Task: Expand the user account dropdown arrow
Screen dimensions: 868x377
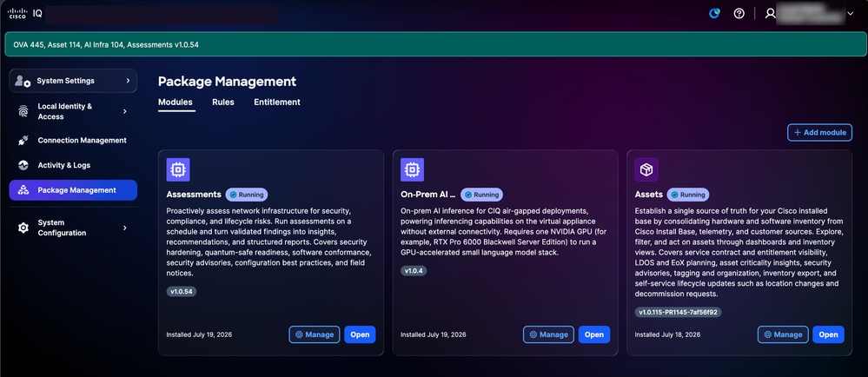Action: pyautogui.click(x=851, y=14)
